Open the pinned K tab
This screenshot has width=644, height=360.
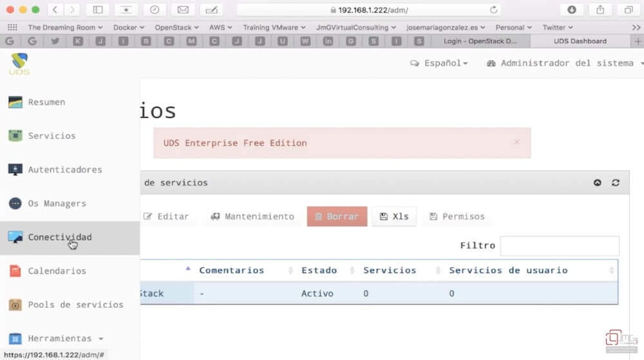click(78, 41)
